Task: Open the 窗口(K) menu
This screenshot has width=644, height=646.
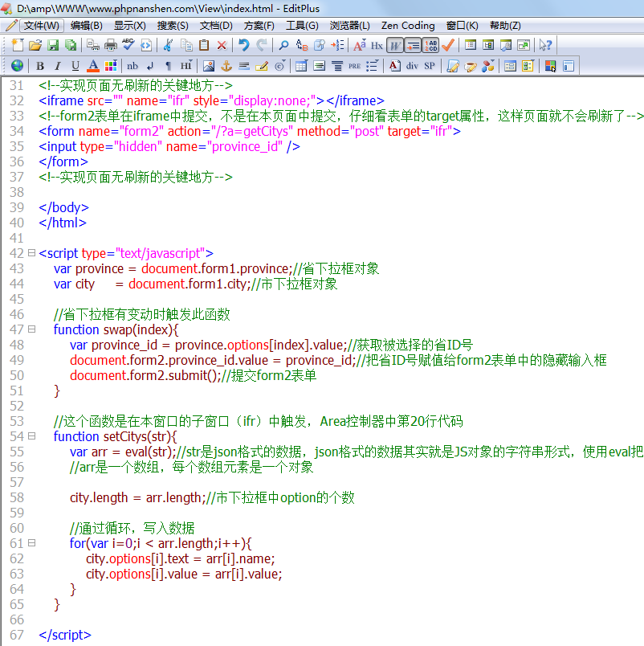Action: [x=463, y=26]
